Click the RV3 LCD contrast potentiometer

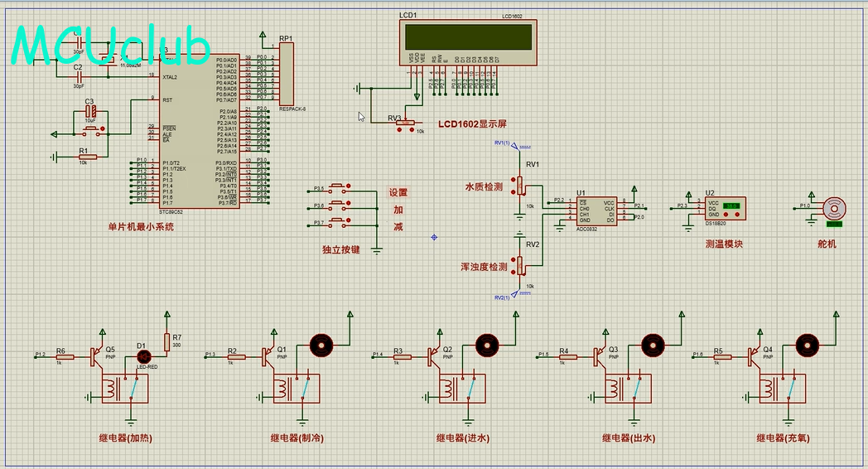click(405, 122)
